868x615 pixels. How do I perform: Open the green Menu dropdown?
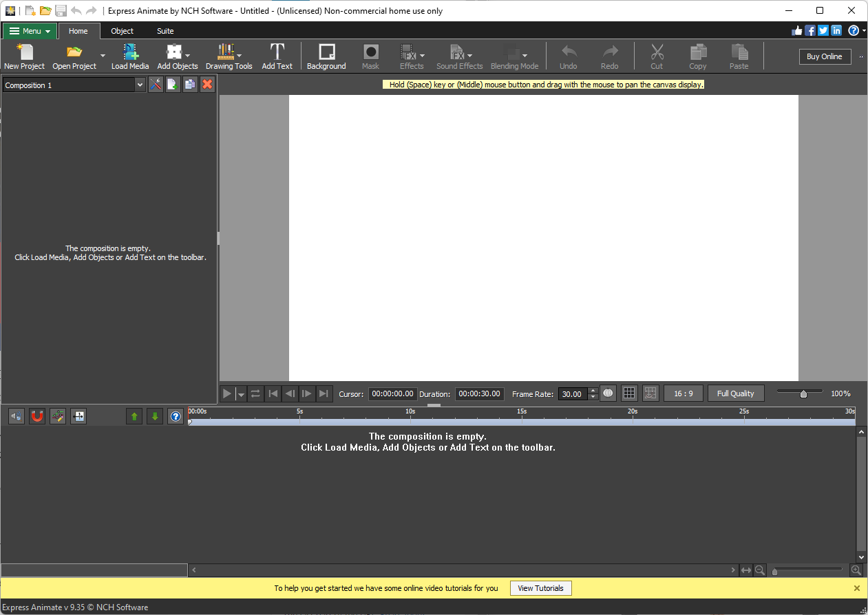pyautogui.click(x=30, y=31)
